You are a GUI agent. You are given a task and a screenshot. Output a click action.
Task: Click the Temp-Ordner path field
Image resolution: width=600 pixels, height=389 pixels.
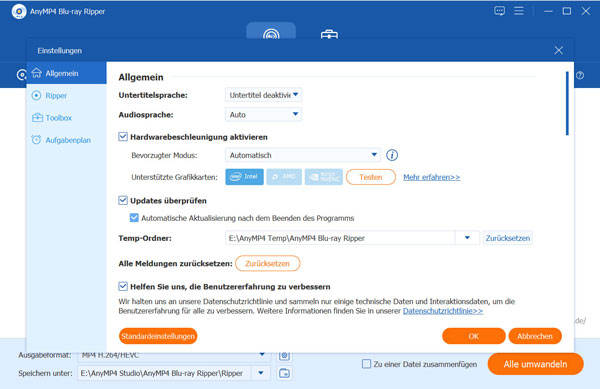pyautogui.click(x=340, y=238)
